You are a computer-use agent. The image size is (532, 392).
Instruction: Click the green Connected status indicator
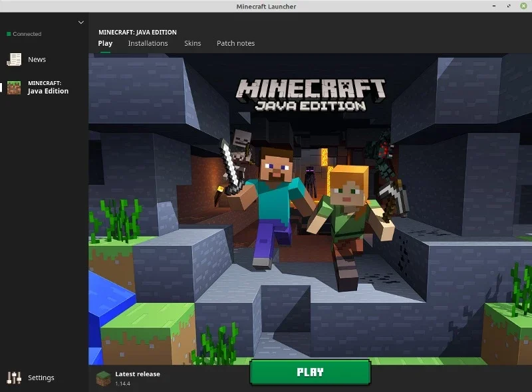click(x=9, y=34)
